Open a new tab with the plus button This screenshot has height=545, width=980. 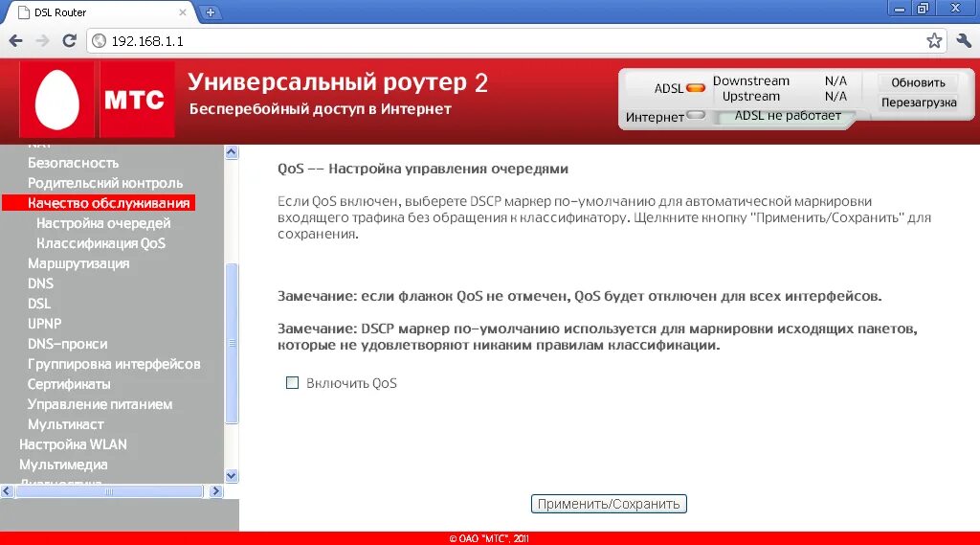[x=211, y=11]
